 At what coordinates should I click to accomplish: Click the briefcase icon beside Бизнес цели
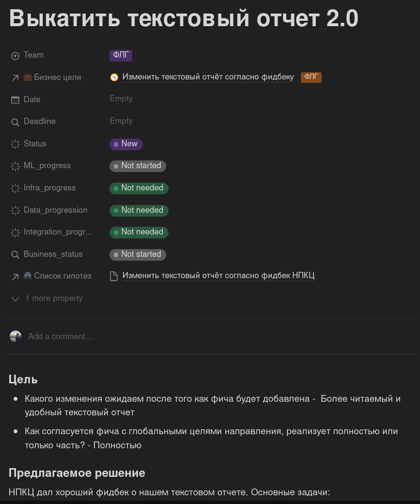pos(28,77)
